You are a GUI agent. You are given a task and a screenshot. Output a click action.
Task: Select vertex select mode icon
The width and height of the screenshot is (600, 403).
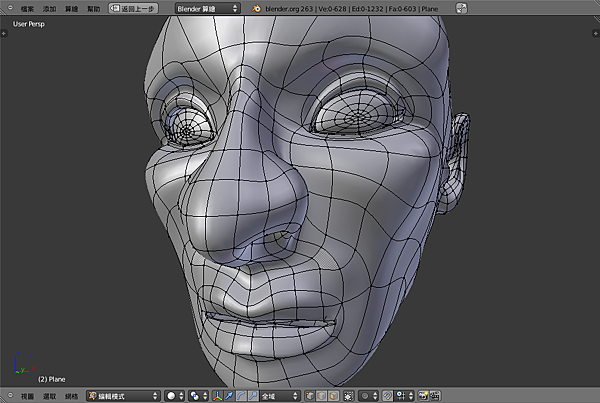click(x=309, y=395)
